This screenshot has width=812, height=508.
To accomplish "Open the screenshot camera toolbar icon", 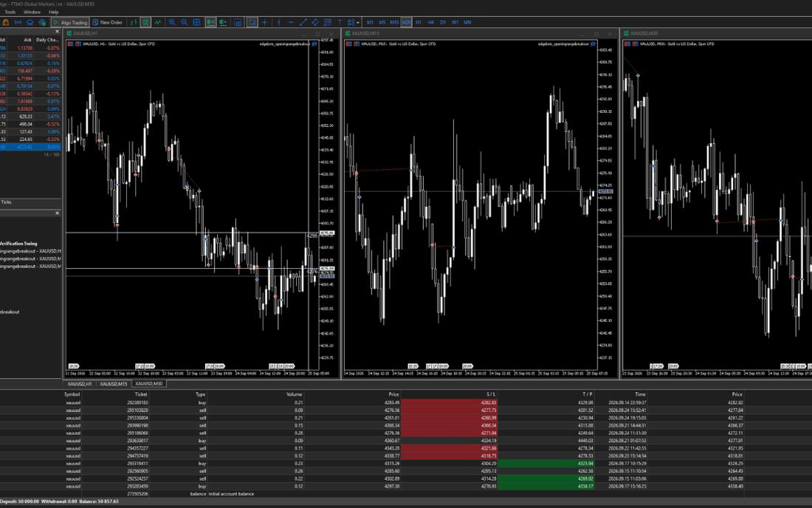I will pyautogui.click(x=238, y=22).
